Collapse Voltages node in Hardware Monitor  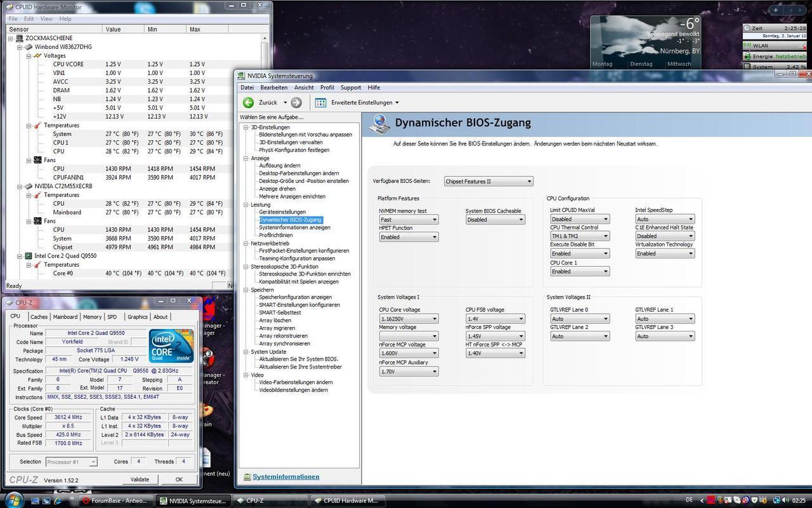click(29, 56)
